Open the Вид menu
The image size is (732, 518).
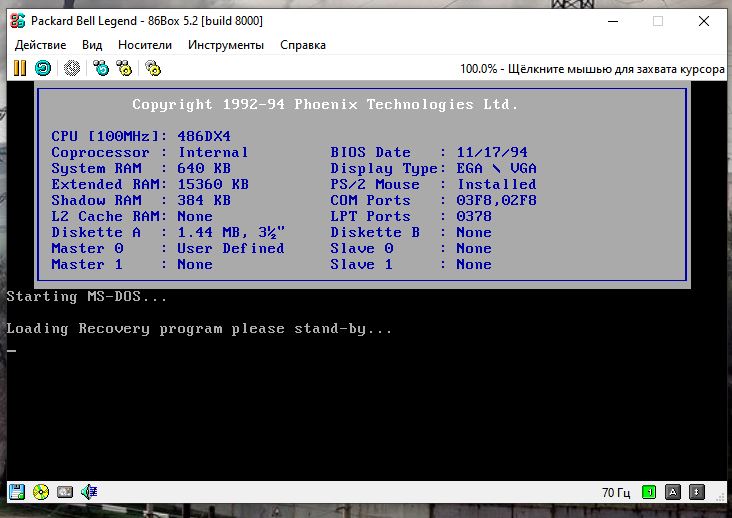(x=92, y=45)
